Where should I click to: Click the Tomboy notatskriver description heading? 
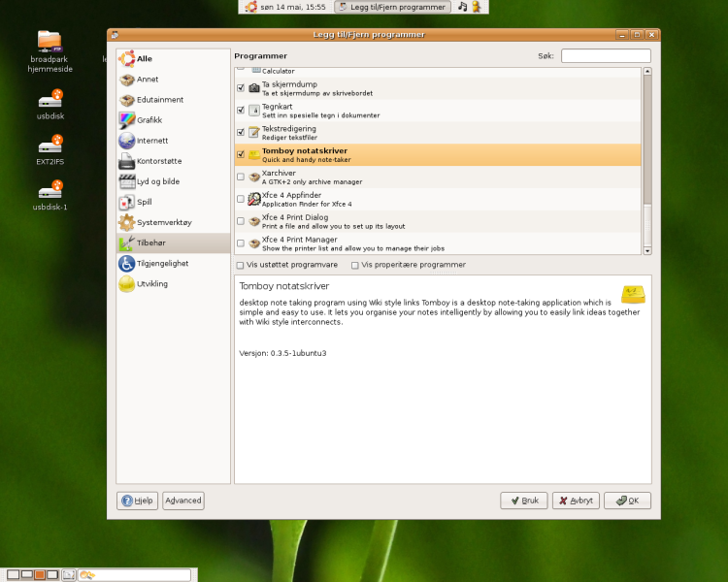click(x=284, y=286)
